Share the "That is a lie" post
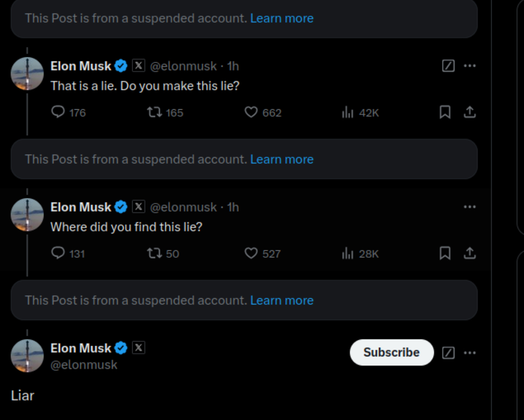 [469, 112]
